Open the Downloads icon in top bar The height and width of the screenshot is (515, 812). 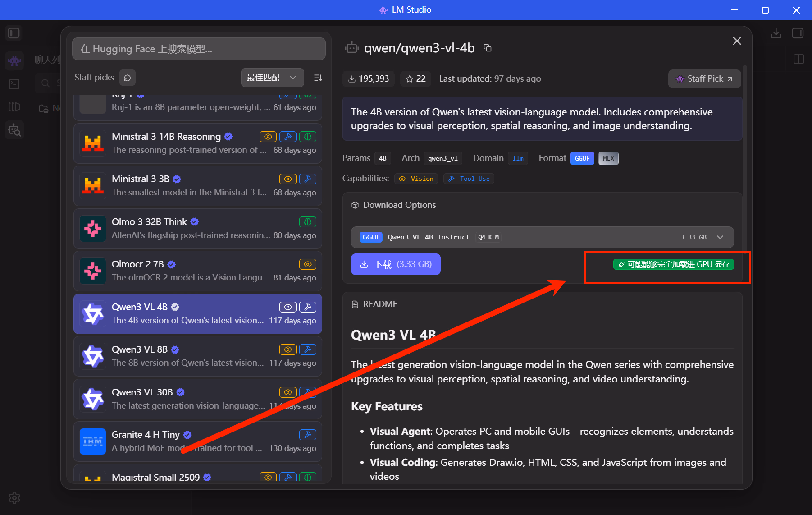pyautogui.click(x=776, y=33)
